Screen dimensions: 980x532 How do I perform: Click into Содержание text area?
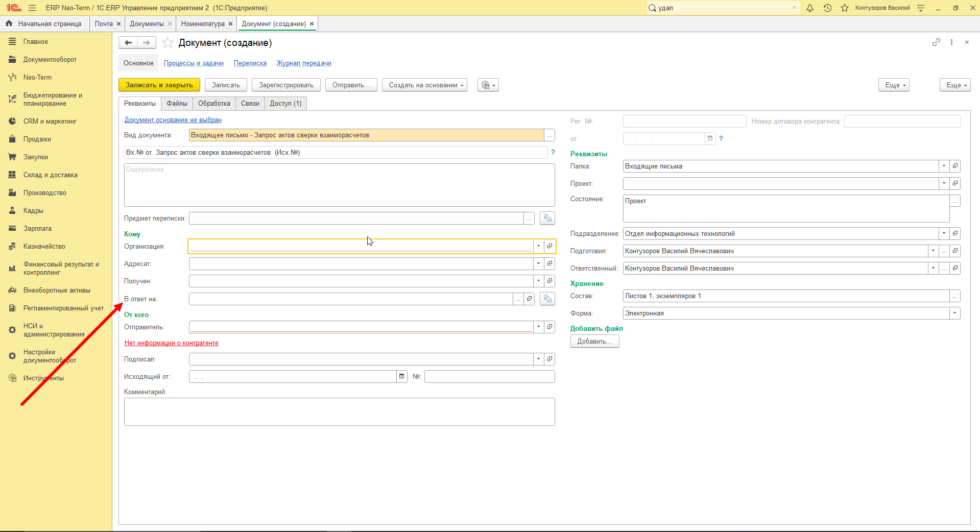tap(339, 185)
